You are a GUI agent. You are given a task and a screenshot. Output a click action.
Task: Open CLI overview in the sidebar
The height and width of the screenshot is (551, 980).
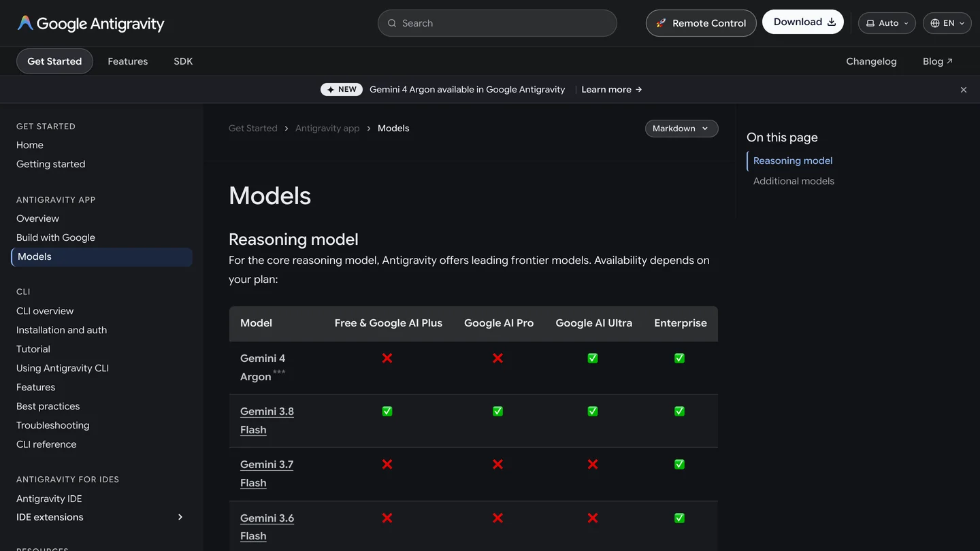coord(45,311)
